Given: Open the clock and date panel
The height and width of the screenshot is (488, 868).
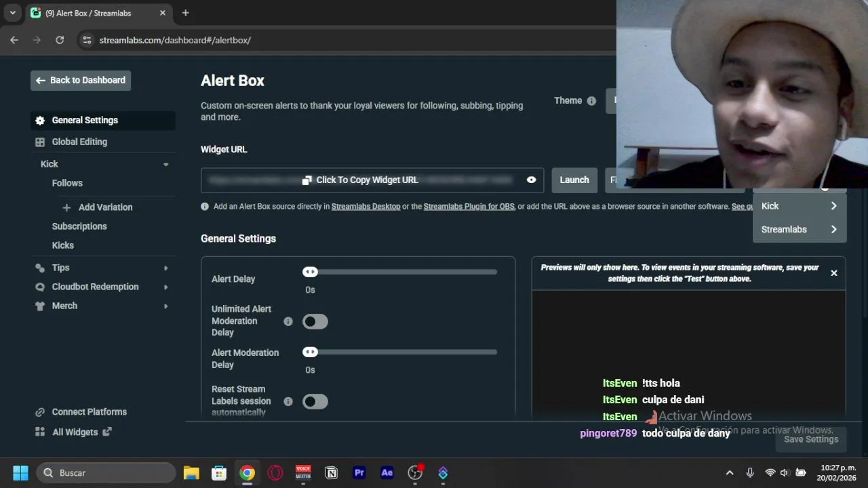Looking at the screenshot, I should [x=837, y=473].
